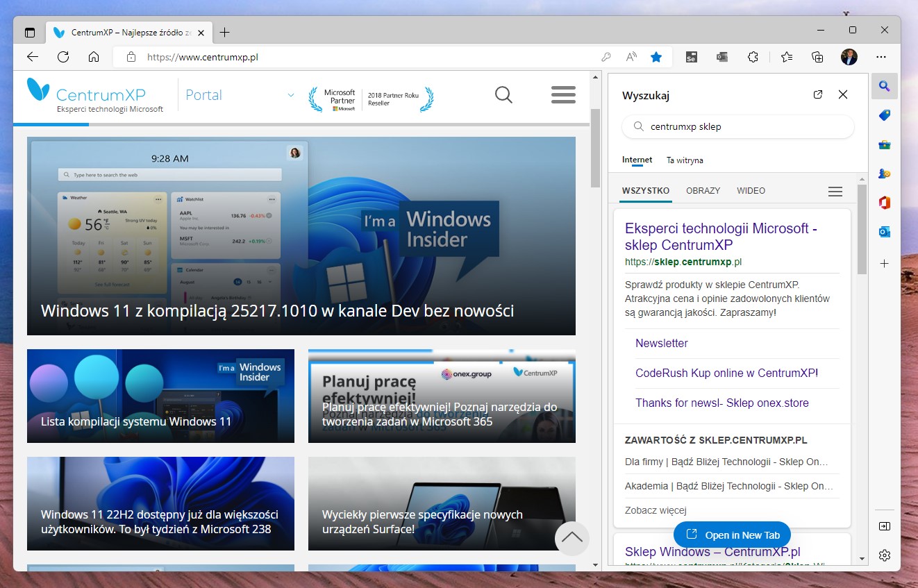Viewport: 918px width, 588px height.
Task: Select the WSZYSTKO results tab
Action: click(646, 190)
